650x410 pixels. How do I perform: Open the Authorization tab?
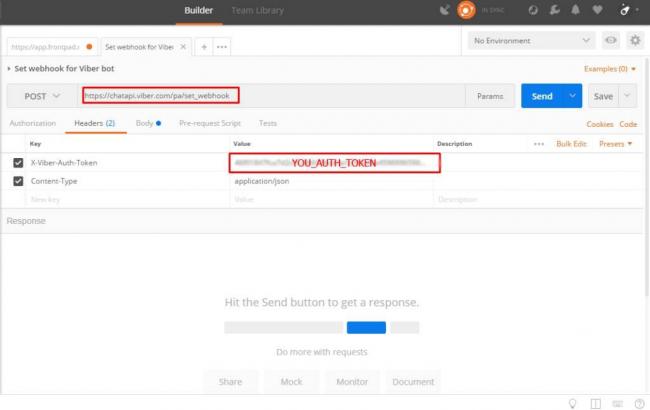pos(33,123)
